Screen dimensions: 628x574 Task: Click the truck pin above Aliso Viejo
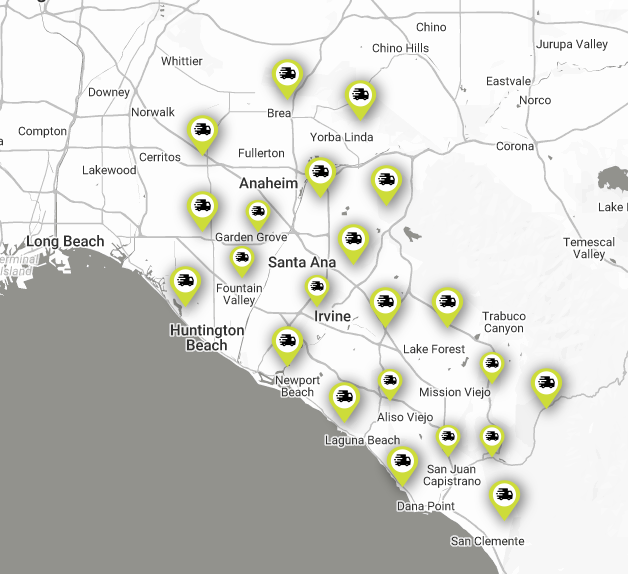[x=390, y=381]
